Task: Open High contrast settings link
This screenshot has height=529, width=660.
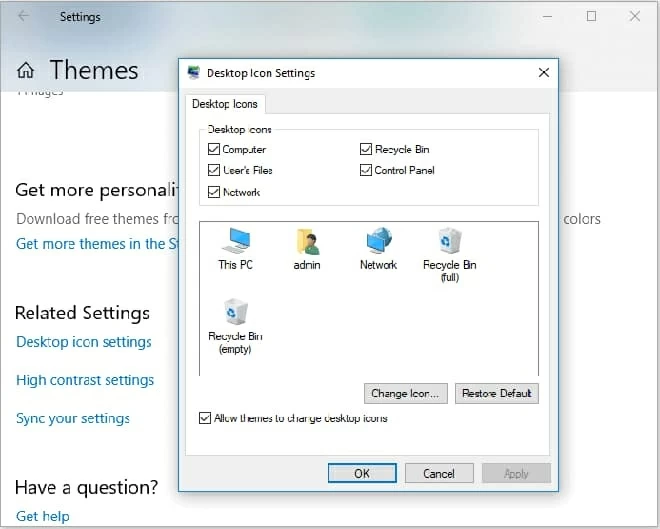Action: (85, 380)
